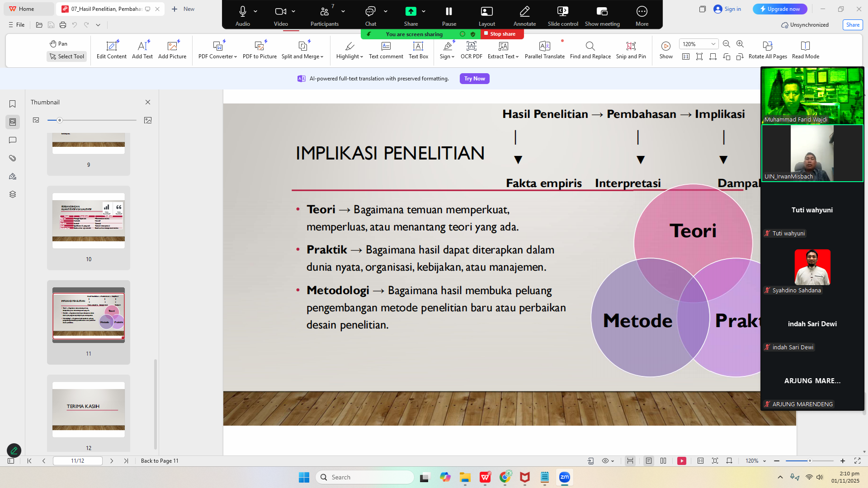The width and height of the screenshot is (868, 488).
Task: Open the layers sidebar panel
Action: click(x=13, y=194)
